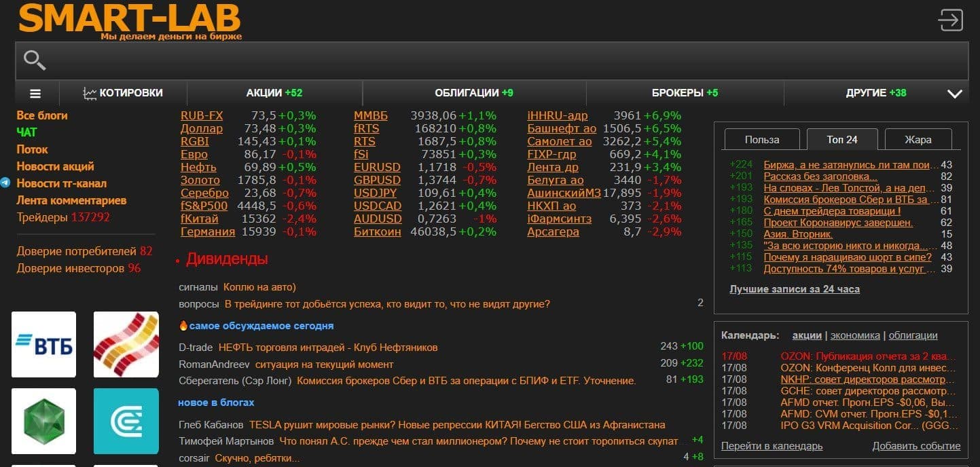This screenshot has height=467, width=980.
Task: Select the экономика calendar filter
Action: (x=854, y=335)
